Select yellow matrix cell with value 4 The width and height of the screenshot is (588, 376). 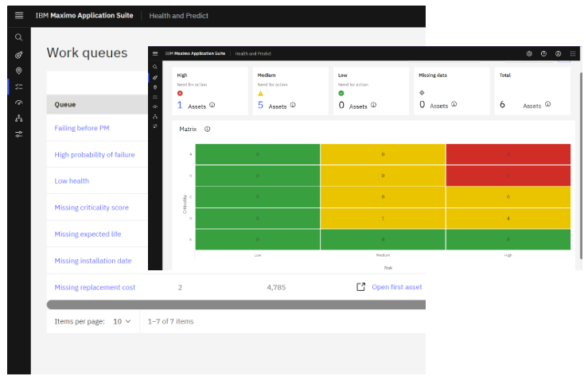pyautogui.click(x=508, y=219)
